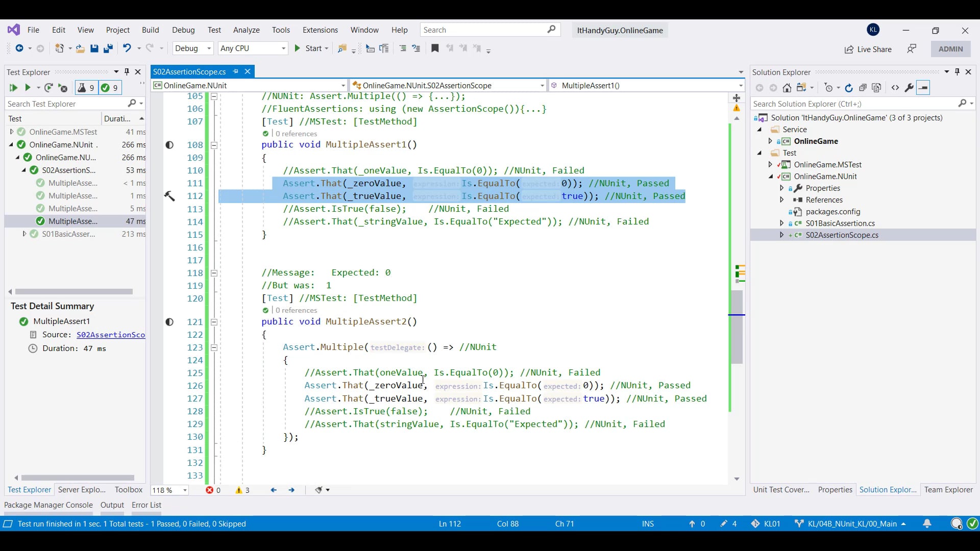Toggle the passed tests filter showing 9
Viewport: 980px width, 551px height.
tap(110, 88)
